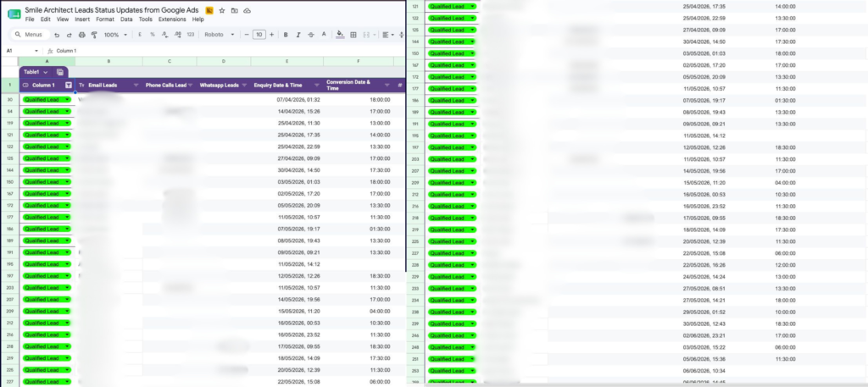Star this spreadsheet document
The height and width of the screenshot is (387, 868).
coord(222,10)
